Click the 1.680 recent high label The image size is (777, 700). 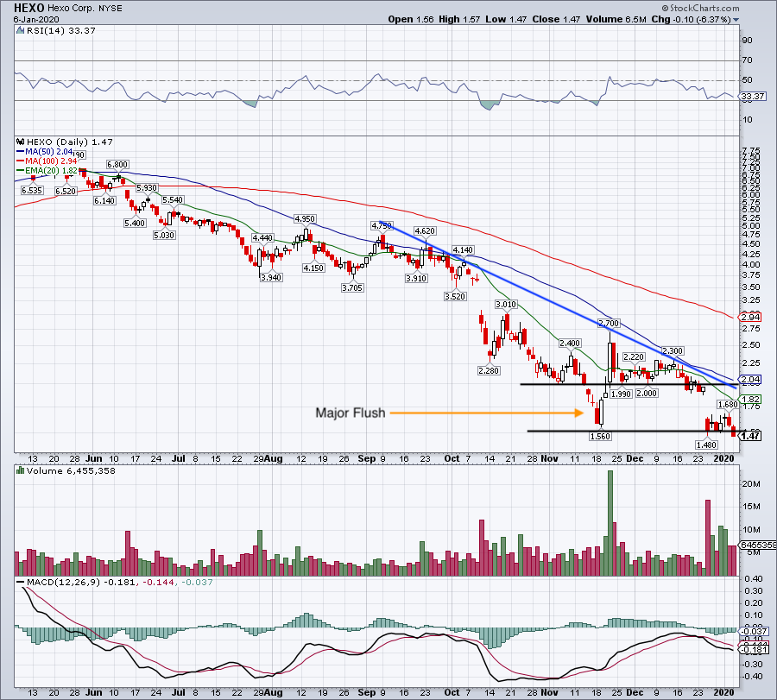tap(728, 404)
